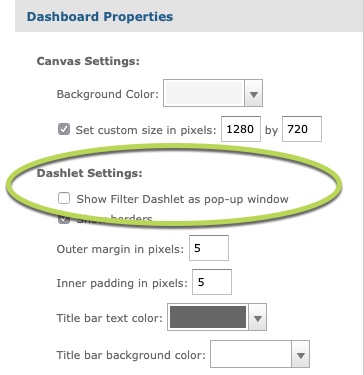Click the Set custom size in pixels label
Viewport: 364px width, 375px height.
[x=146, y=130]
